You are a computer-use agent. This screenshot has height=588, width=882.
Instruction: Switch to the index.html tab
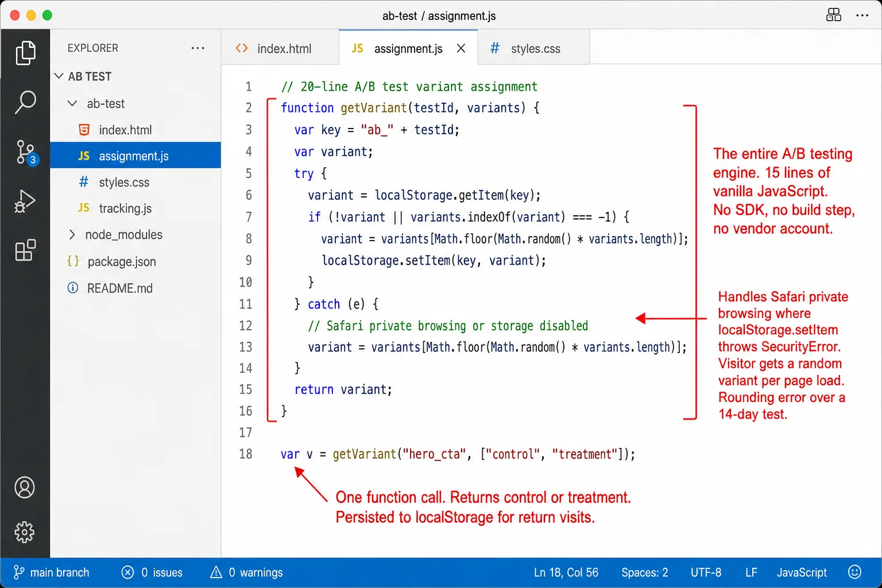(280, 49)
